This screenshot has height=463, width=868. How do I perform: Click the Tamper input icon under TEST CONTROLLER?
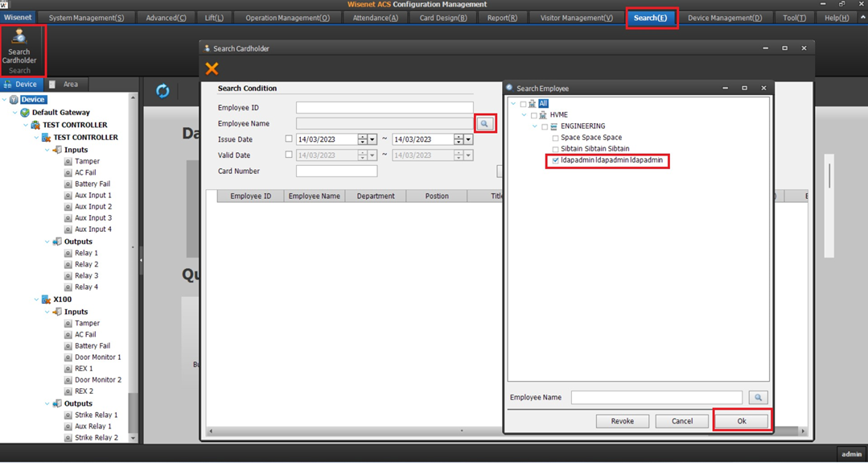pyautogui.click(x=68, y=161)
